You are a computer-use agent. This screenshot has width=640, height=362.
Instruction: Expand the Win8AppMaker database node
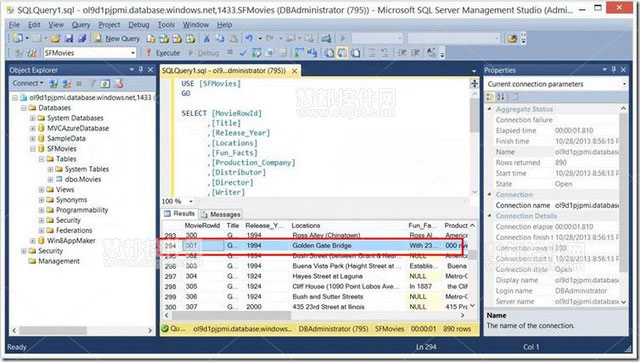coord(33,240)
